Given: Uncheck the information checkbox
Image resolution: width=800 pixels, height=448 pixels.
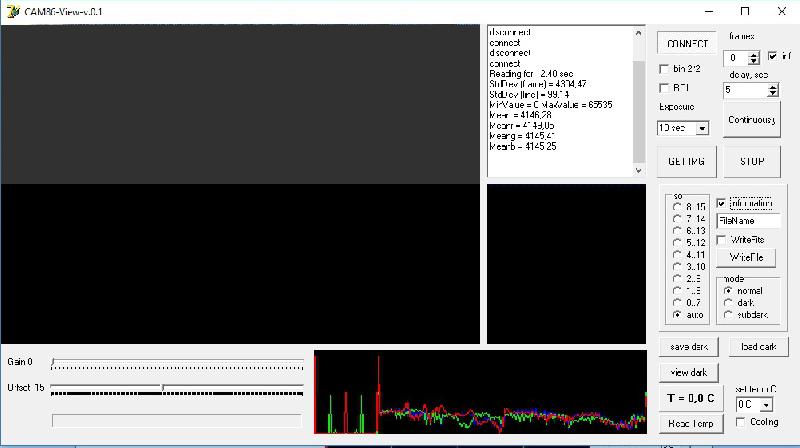Looking at the screenshot, I should [x=721, y=204].
